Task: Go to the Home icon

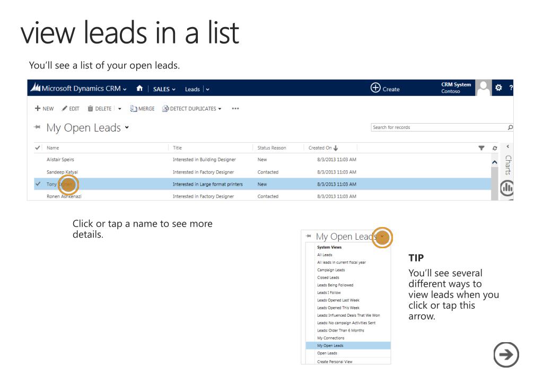Action: [139, 88]
